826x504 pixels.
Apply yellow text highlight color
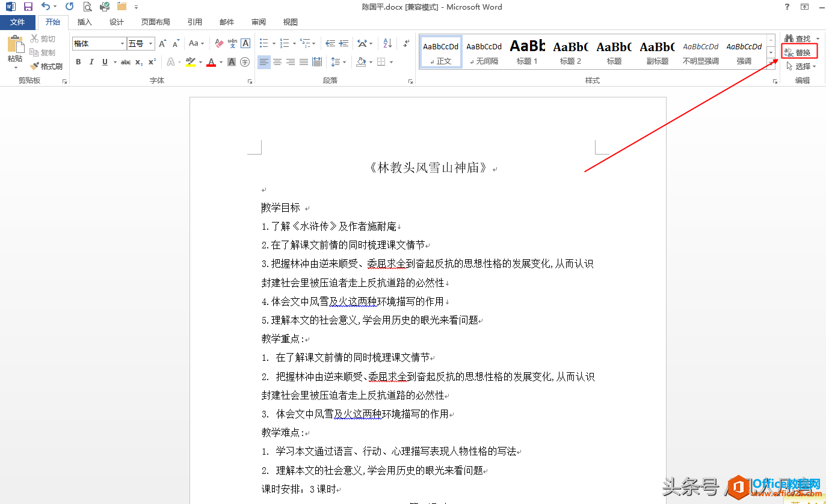click(x=191, y=62)
